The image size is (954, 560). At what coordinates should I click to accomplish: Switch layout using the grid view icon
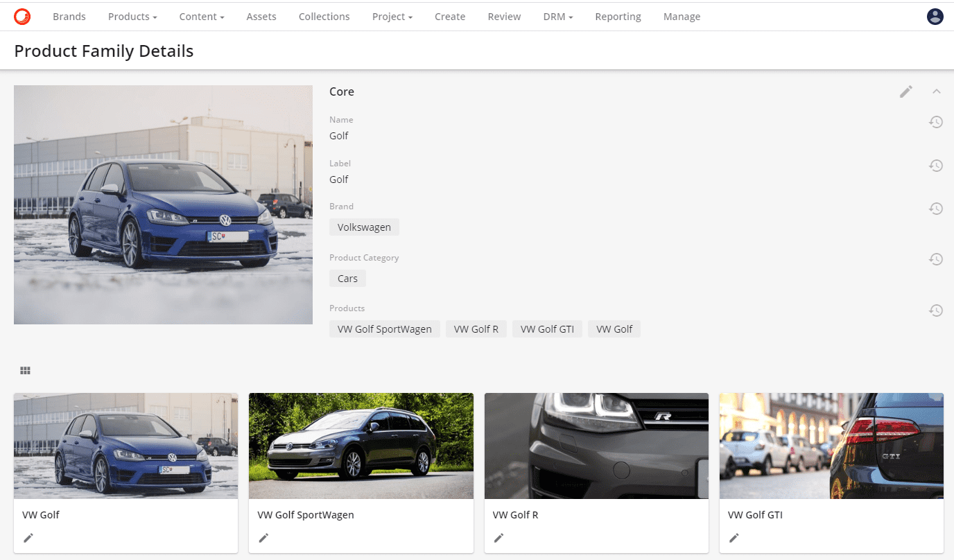click(x=25, y=371)
